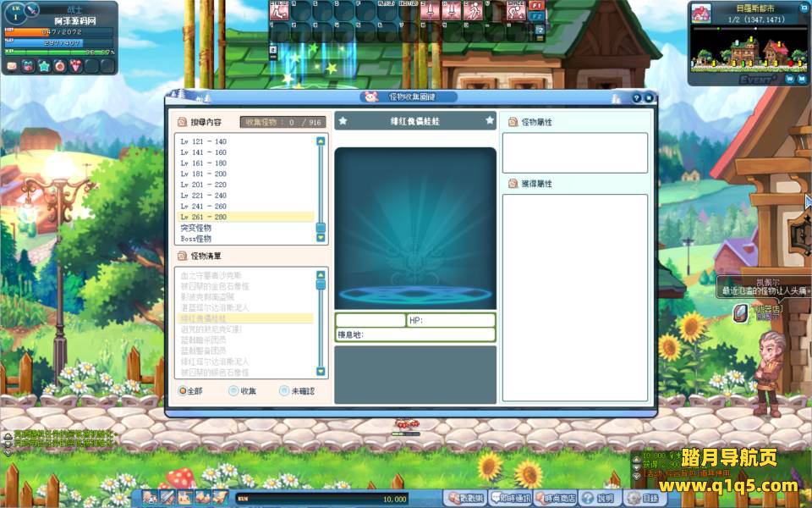Collapse the 搜寻内容 section
Screen dimensions: 812x508
tap(180, 121)
